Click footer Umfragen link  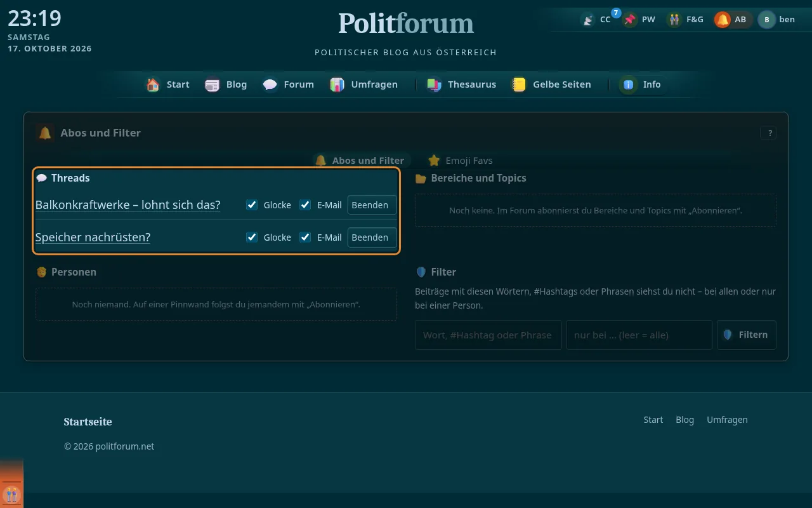point(727,420)
